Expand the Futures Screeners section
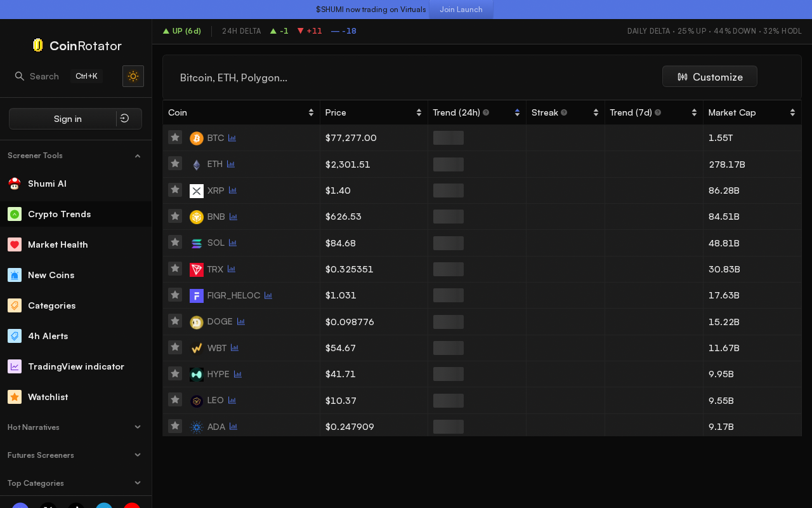This screenshot has width=812, height=508. click(138, 455)
